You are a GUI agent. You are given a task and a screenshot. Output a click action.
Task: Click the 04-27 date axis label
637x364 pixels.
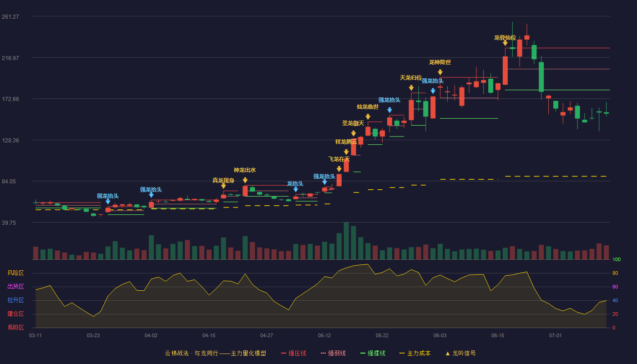coord(267,335)
